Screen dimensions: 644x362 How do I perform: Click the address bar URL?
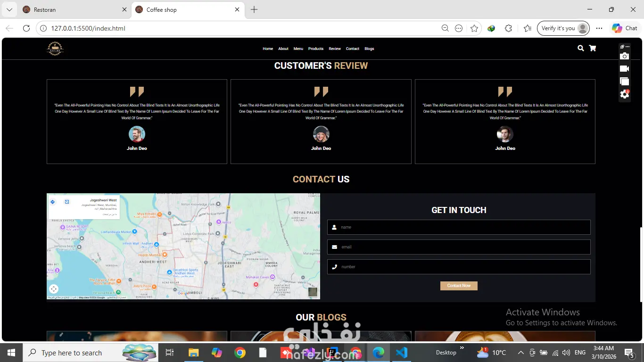[x=88, y=28]
